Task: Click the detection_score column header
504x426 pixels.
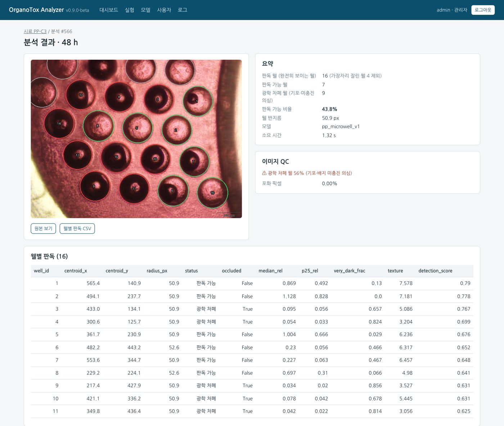Action: click(435, 271)
